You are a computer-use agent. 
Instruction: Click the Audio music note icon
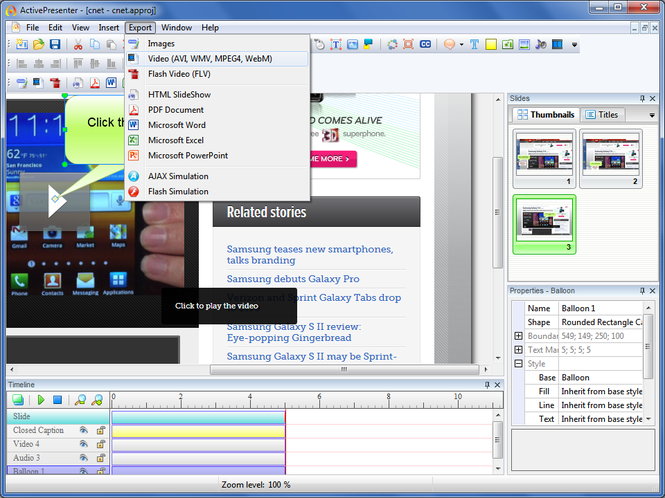[541, 44]
